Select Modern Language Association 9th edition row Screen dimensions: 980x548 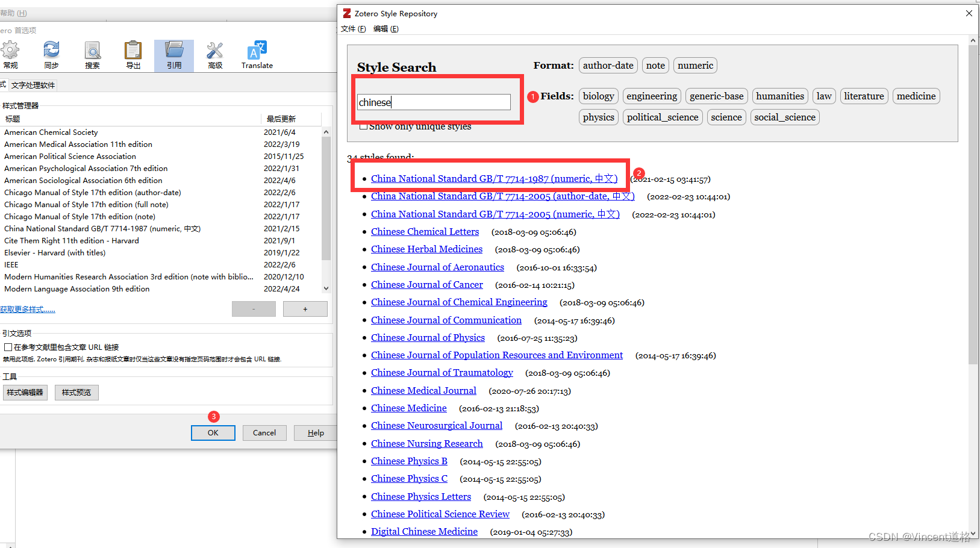[161, 289]
